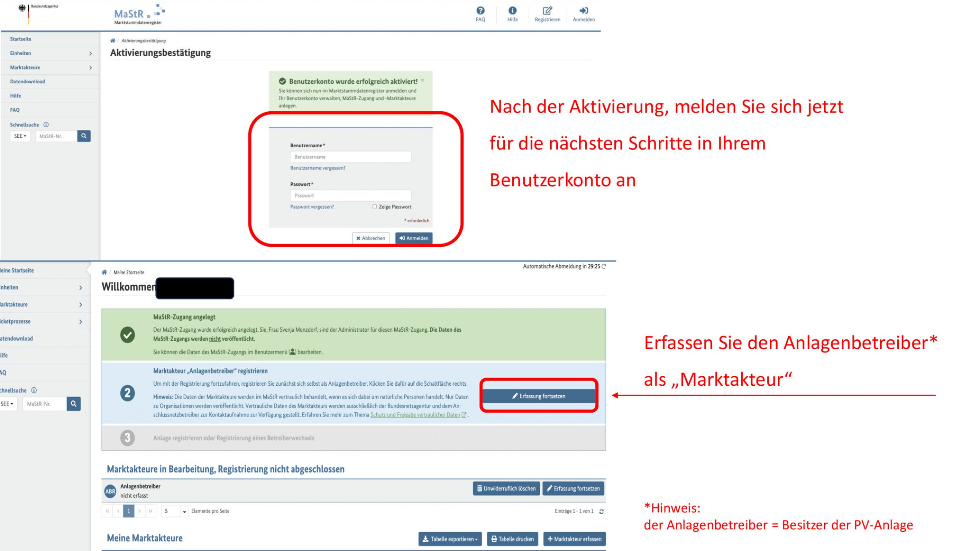
Task: Open Datendownload in the sidebar
Action: tap(28, 82)
